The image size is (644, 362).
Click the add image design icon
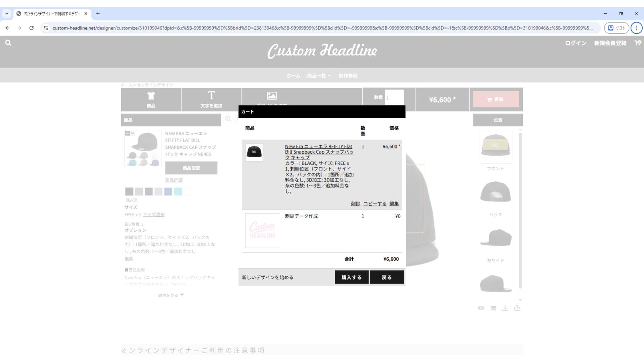[272, 96]
